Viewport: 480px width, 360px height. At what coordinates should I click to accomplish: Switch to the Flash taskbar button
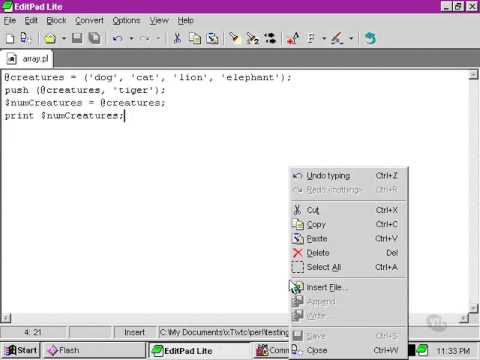(95, 351)
